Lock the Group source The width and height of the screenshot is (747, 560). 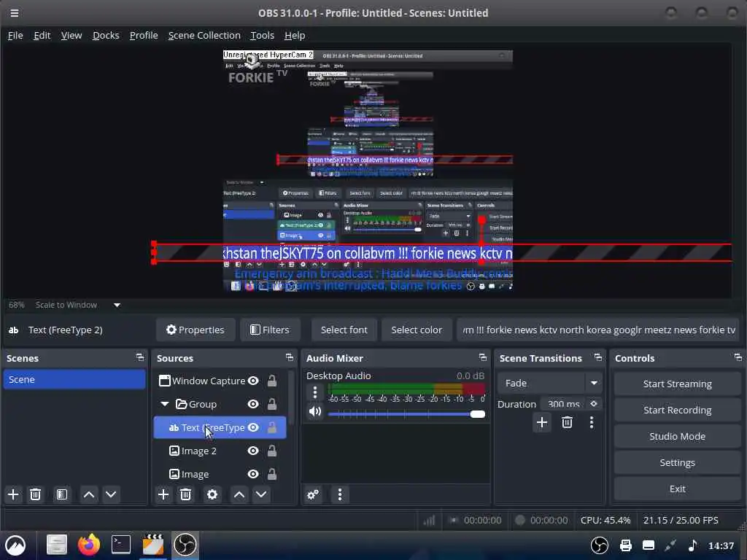click(x=272, y=404)
